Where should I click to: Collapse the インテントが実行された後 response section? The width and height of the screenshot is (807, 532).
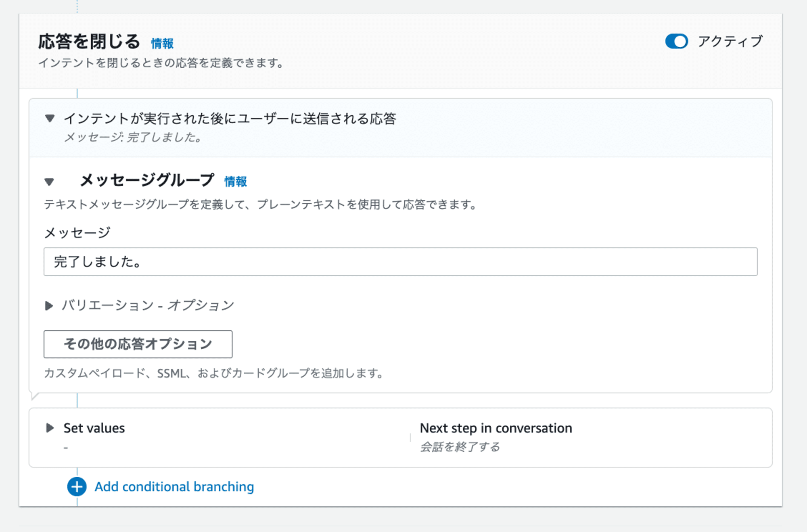pos(50,119)
